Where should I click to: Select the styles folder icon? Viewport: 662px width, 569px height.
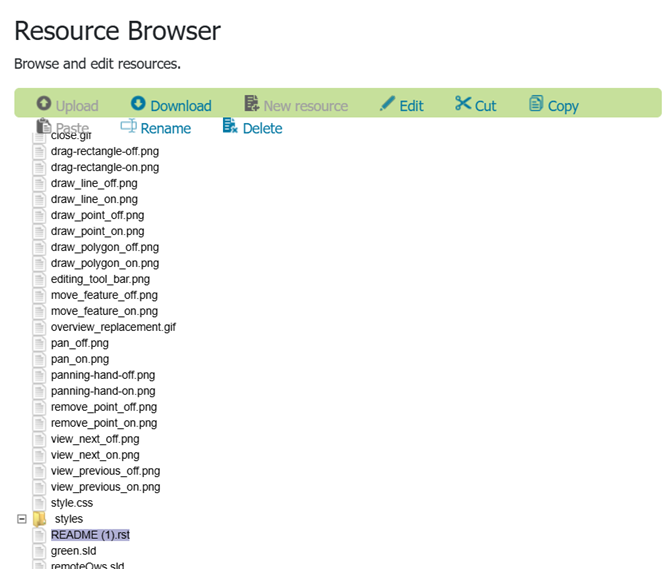[40, 519]
